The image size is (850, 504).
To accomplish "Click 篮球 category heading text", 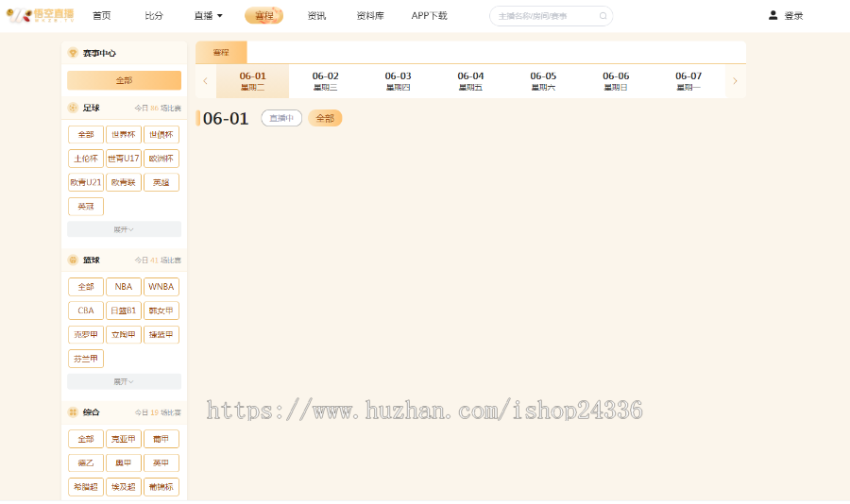I will click(x=91, y=260).
